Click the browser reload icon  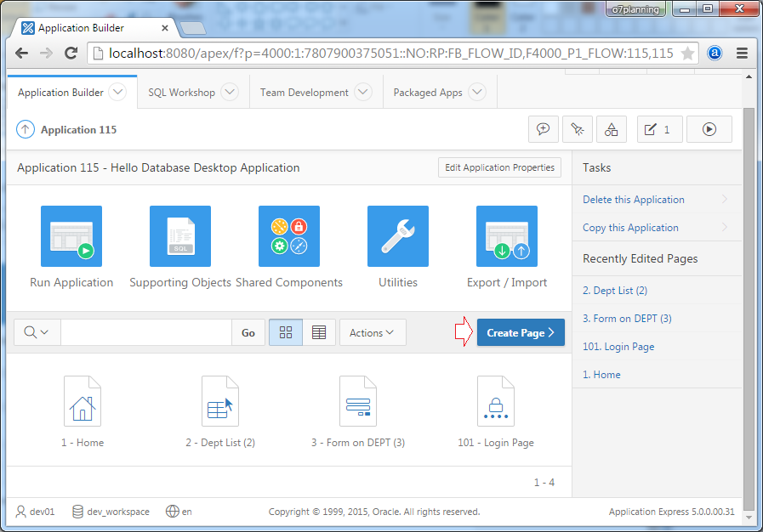[71, 53]
